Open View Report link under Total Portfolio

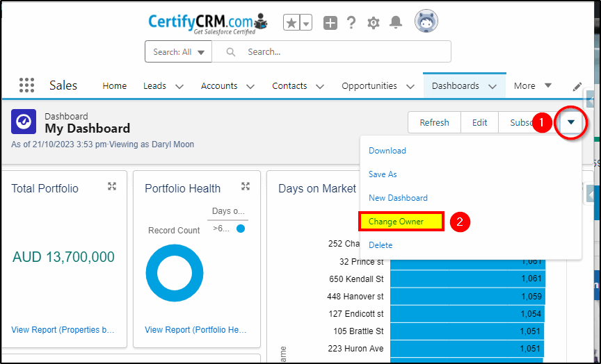pyautogui.click(x=63, y=330)
